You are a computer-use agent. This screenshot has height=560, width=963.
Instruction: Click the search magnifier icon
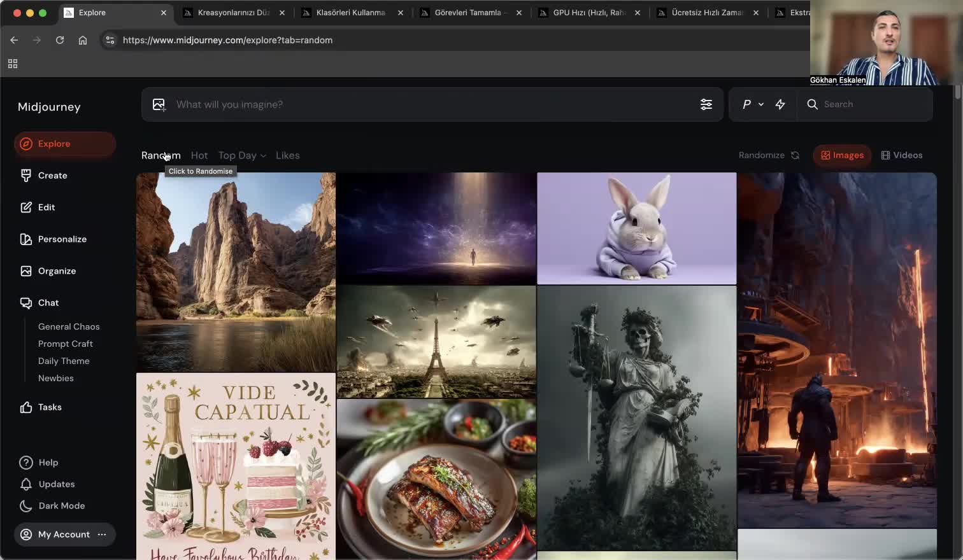coord(812,104)
